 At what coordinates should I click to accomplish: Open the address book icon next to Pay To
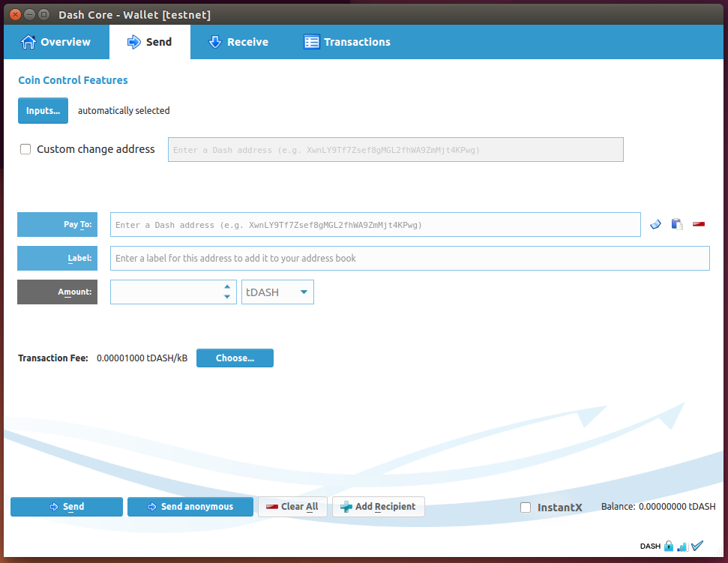tap(655, 225)
